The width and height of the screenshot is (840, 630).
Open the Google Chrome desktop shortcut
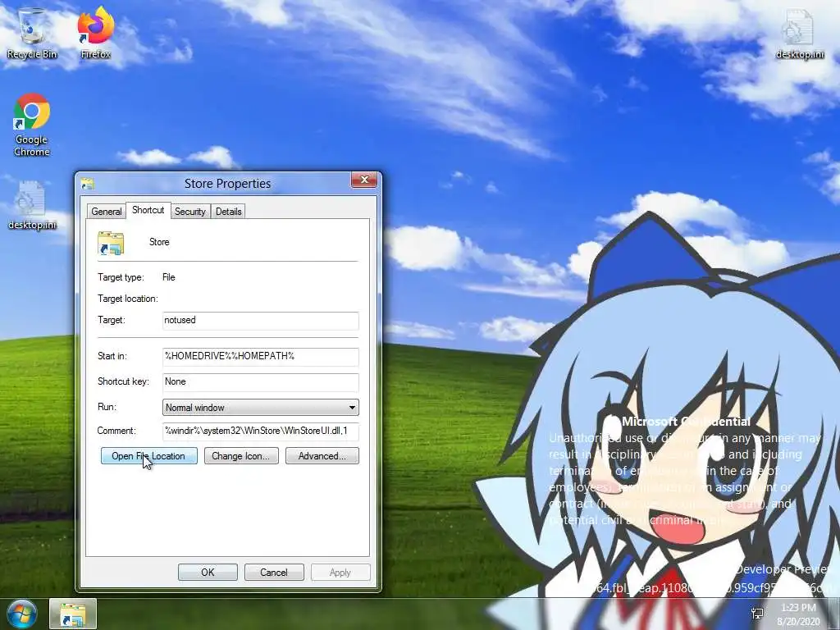pos(32,125)
